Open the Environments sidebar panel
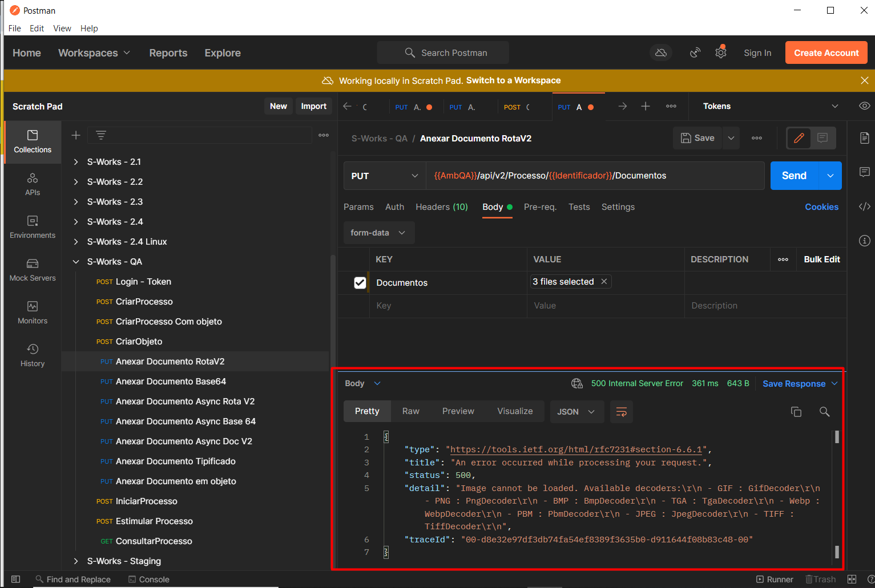875x588 pixels. tap(33, 227)
